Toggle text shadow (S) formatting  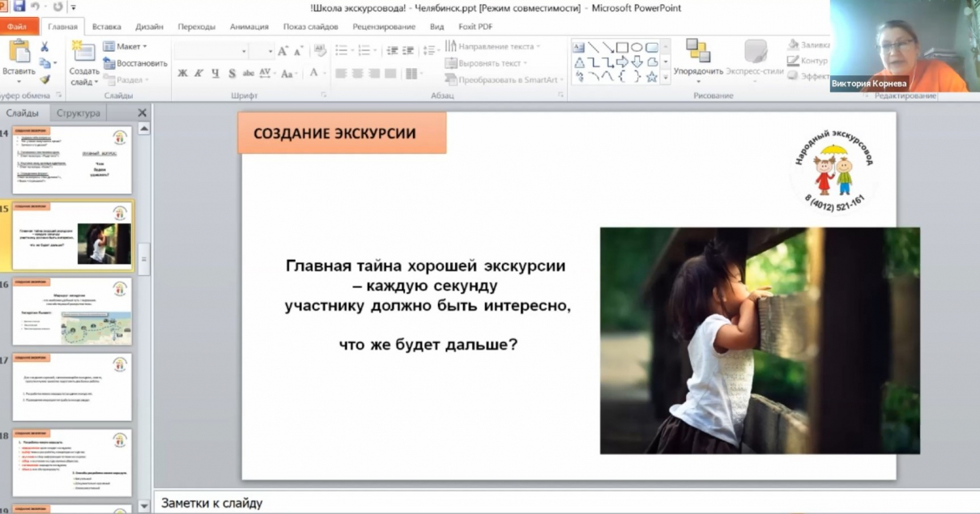(x=232, y=74)
